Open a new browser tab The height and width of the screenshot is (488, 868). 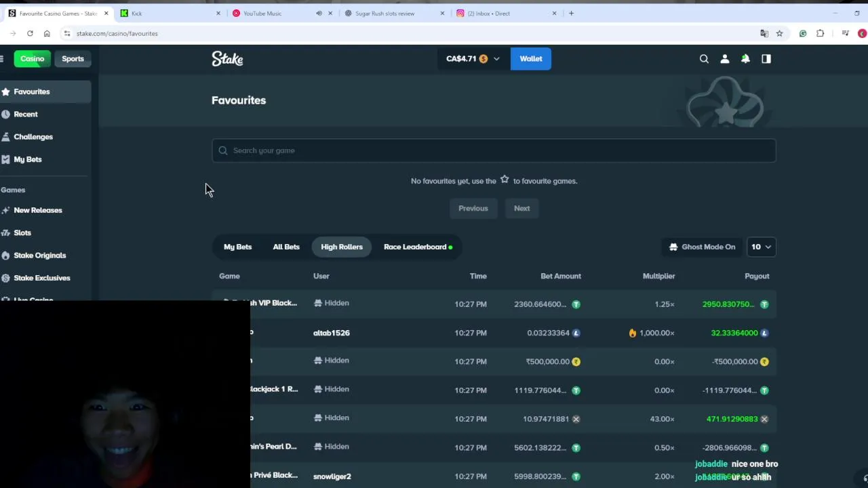tap(571, 13)
